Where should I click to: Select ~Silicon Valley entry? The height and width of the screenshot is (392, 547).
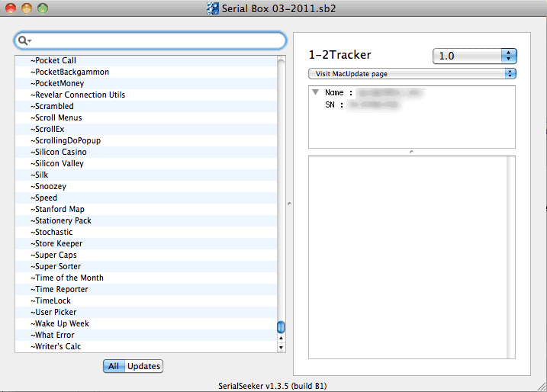pos(146,163)
